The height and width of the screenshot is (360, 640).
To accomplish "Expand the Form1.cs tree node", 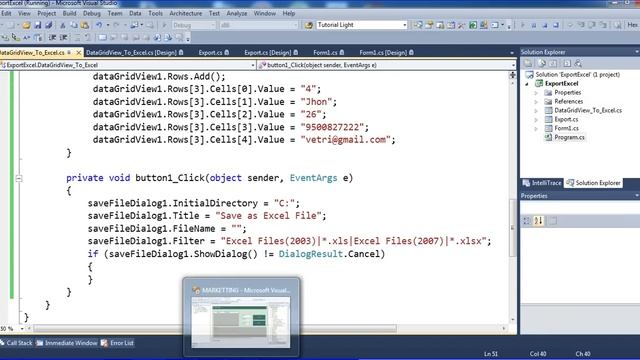I will click(x=536, y=129).
